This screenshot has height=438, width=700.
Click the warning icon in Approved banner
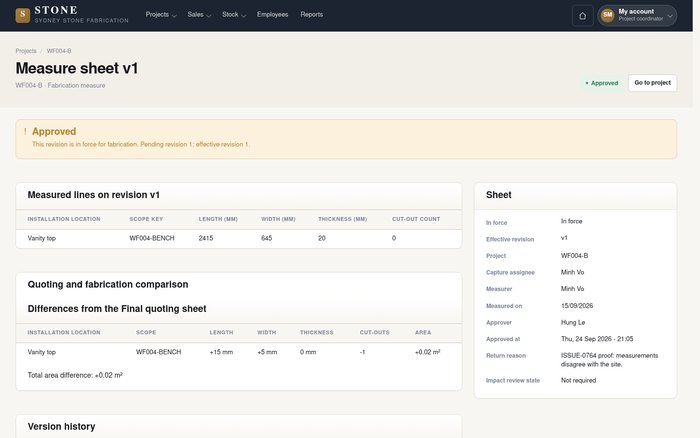coord(25,131)
